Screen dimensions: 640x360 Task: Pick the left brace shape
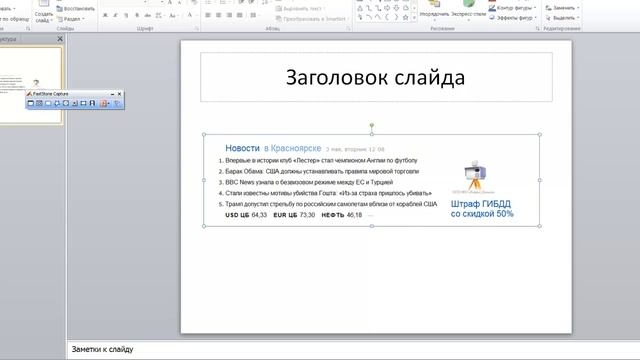pyautogui.click(x=387, y=18)
